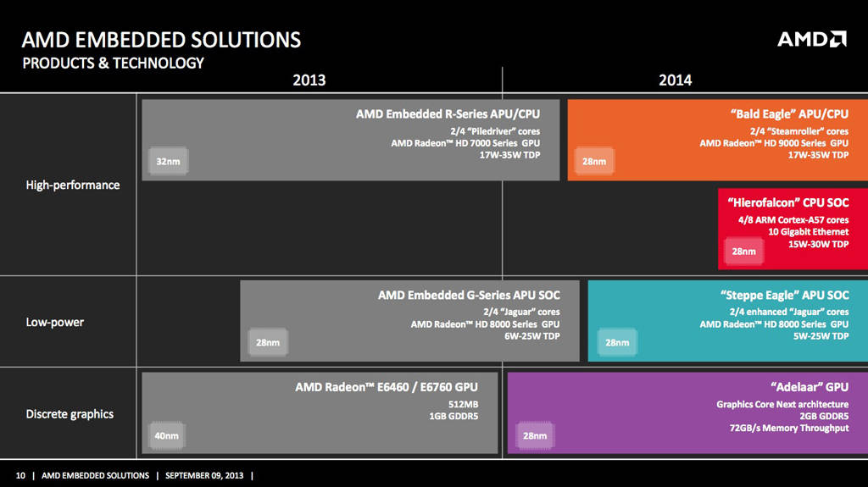This screenshot has height=487, width=868.
Task: Click the 6W-25W TDP value
Action: tap(532, 336)
